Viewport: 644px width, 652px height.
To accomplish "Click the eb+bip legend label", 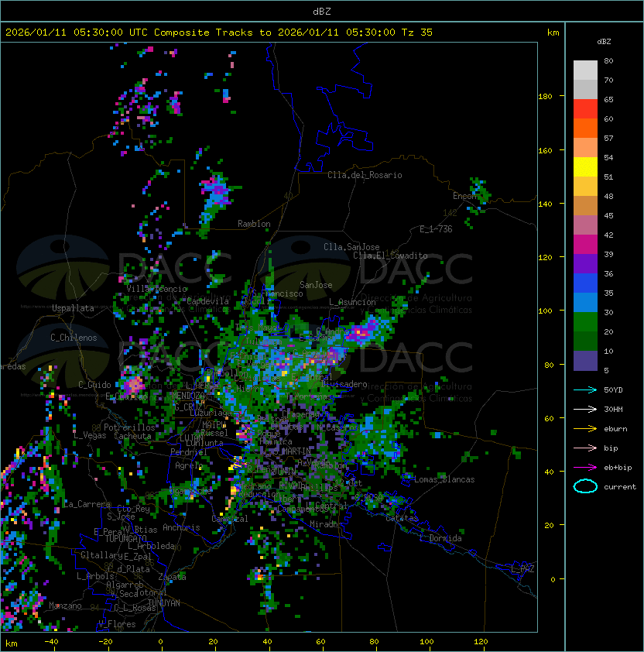I will 618,468.
